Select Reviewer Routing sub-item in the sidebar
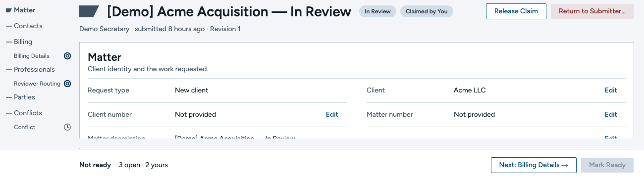Screen dimensions: 644x181 coord(37,84)
